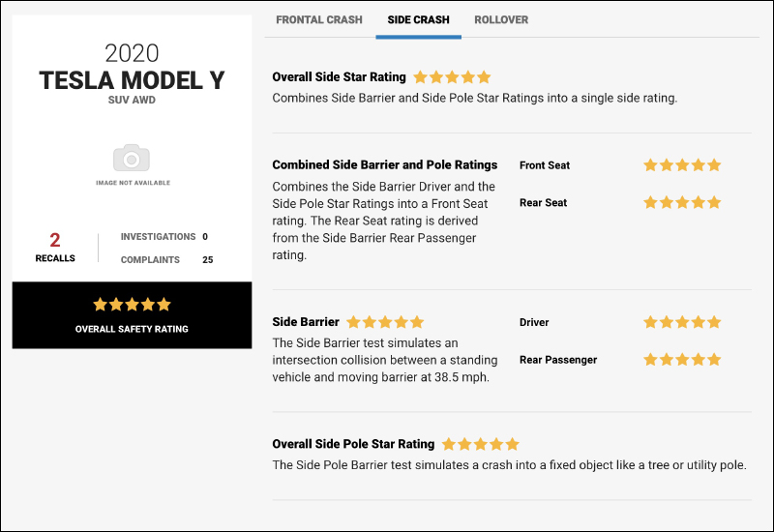Click the Overall Side Pole Star Rating stars
The height and width of the screenshot is (532, 774).
[x=481, y=445]
